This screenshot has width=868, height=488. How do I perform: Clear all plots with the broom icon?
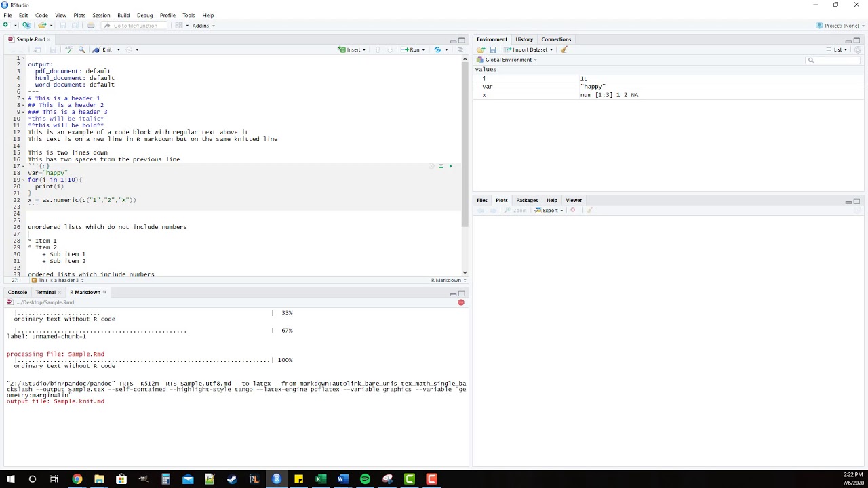pos(589,211)
